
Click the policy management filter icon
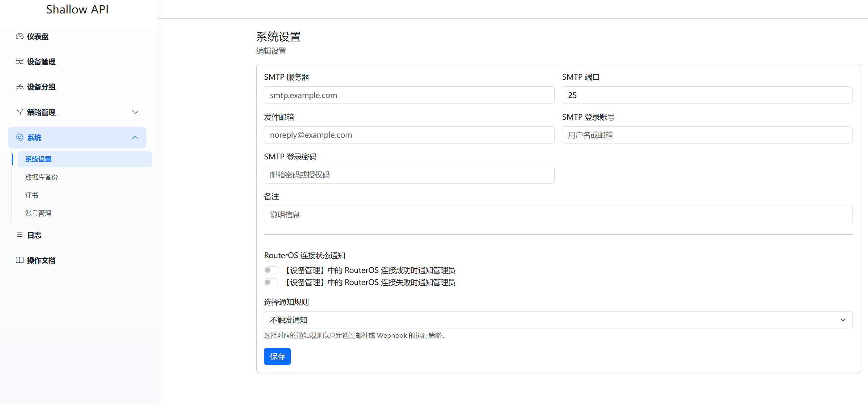click(20, 112)
